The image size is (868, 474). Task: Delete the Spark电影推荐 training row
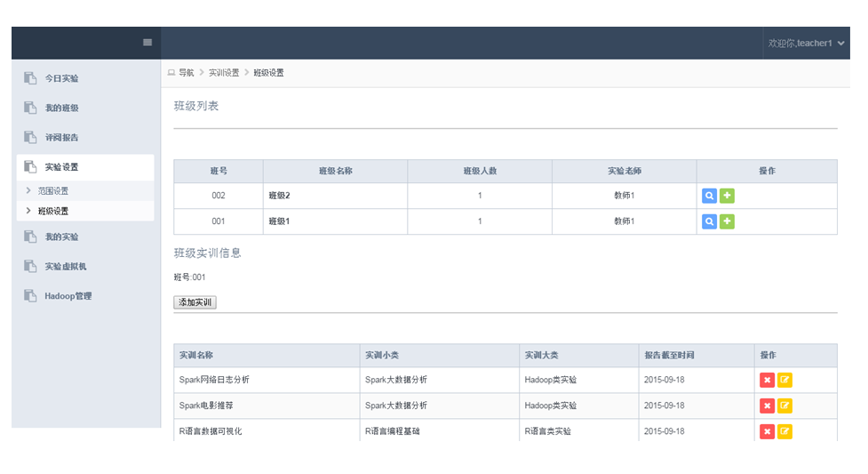[x=767, y=406]
